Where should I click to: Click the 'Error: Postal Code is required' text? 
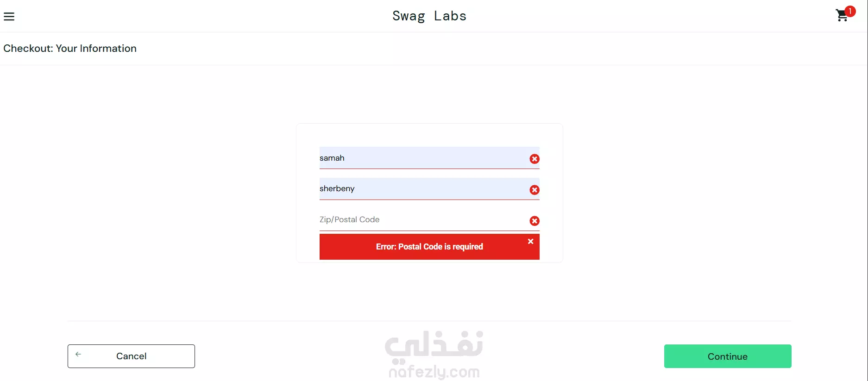click(429, 247)
